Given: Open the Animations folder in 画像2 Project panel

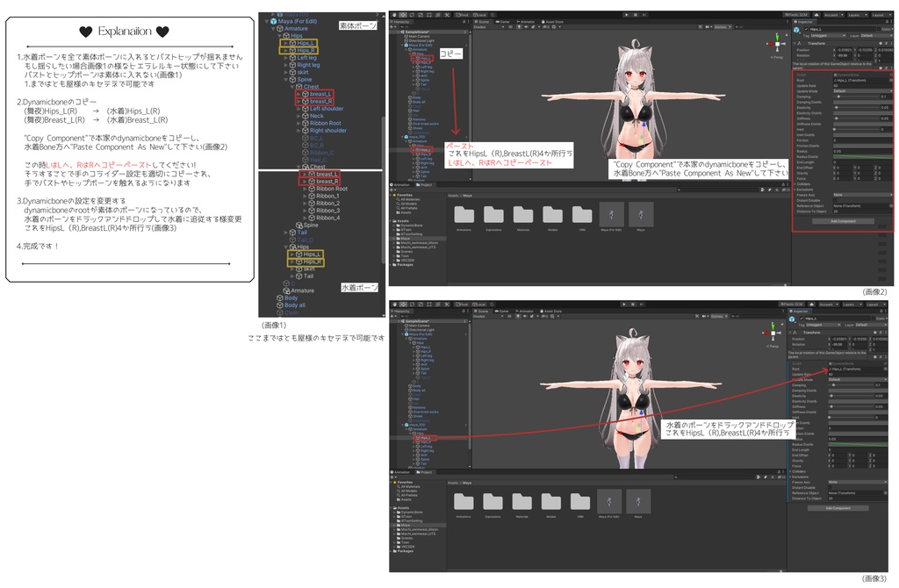Looking at the screenshot, I should [x=464, y=214].
